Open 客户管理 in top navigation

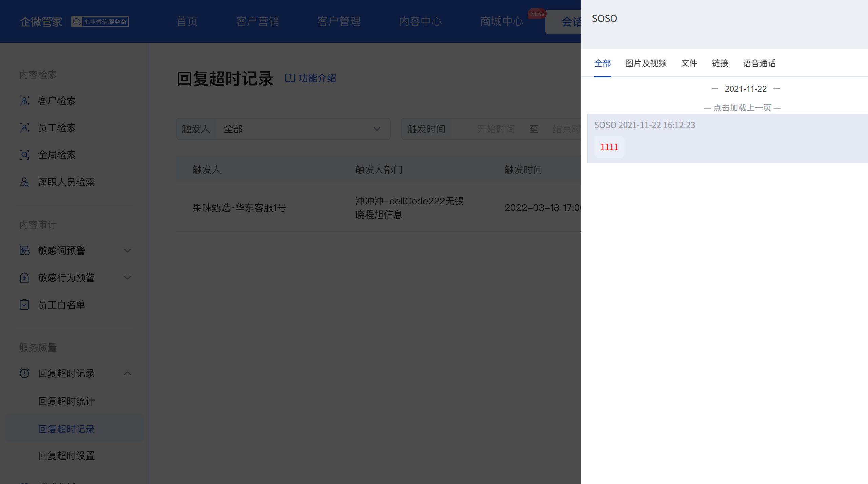(x=339, y=21)
